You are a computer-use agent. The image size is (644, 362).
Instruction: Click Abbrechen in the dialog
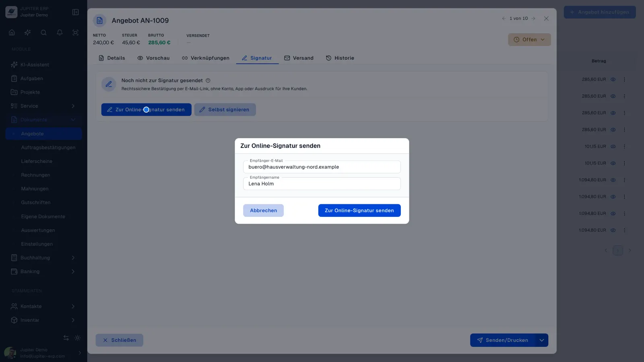tap(263, 210)
